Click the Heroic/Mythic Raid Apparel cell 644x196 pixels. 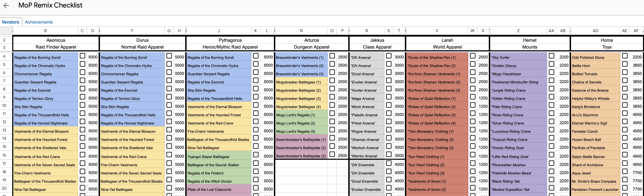point(230,47)
